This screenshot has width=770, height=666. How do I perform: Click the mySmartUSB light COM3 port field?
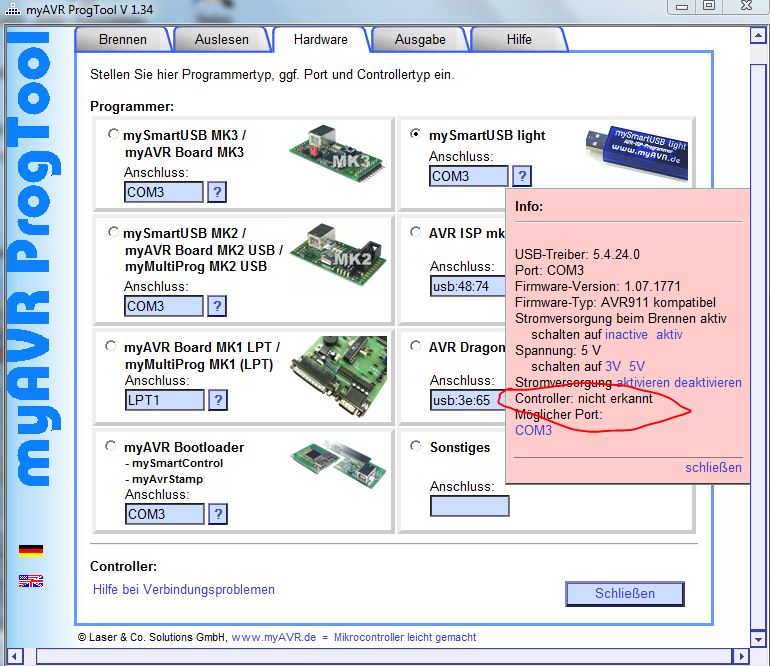468,176
